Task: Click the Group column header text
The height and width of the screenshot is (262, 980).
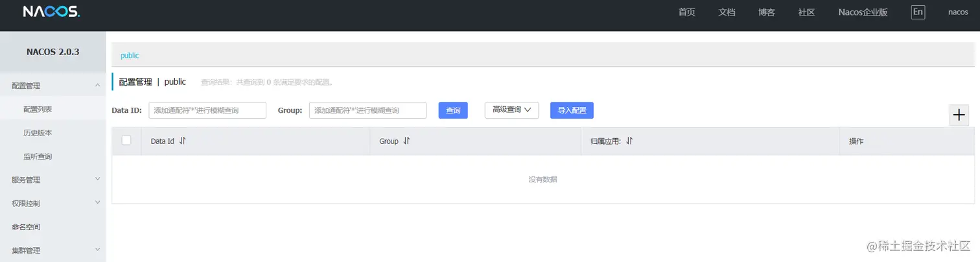Action: 389,141
